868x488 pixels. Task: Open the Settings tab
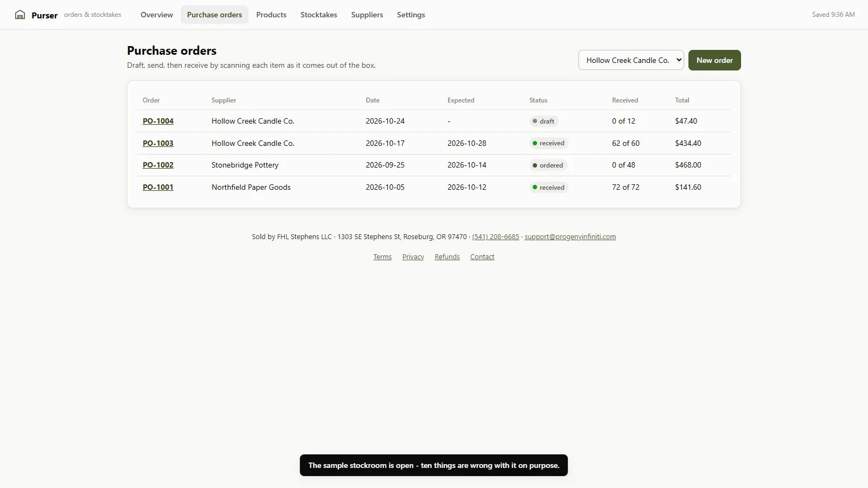point(411,15)
